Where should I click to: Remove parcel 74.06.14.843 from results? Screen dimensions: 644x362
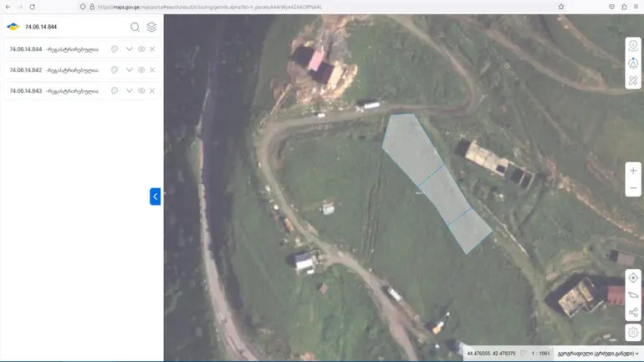(x=152, y=90)
